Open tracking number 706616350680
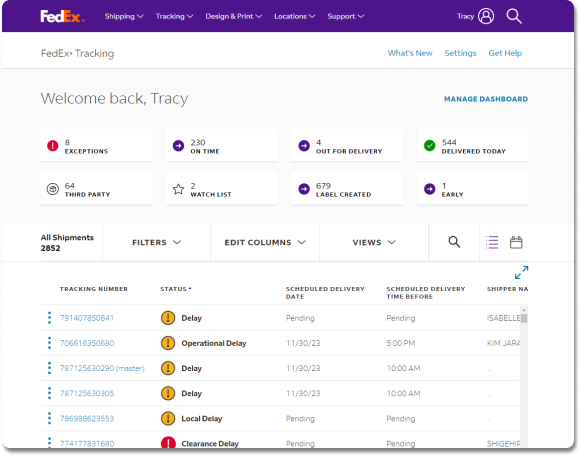This screenshot has height=456, width=580. click(87, 343)
